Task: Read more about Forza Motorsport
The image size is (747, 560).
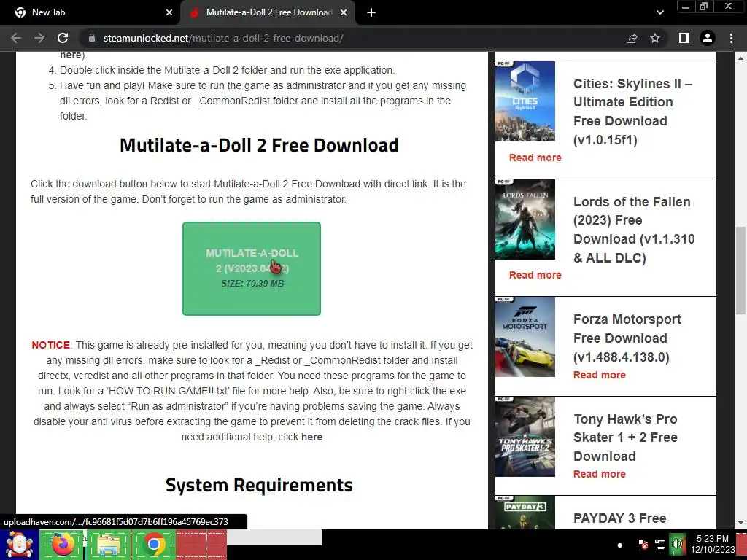Action: click(600, 375)
